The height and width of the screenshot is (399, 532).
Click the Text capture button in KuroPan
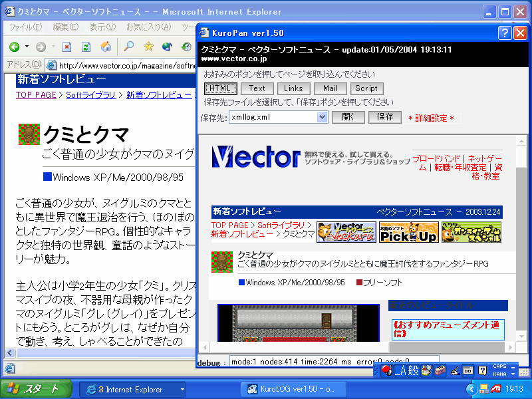click(x=257, y=88)
